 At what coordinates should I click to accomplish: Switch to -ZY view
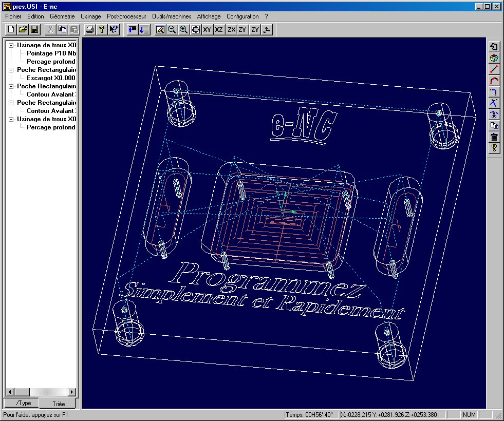(255, 30)
